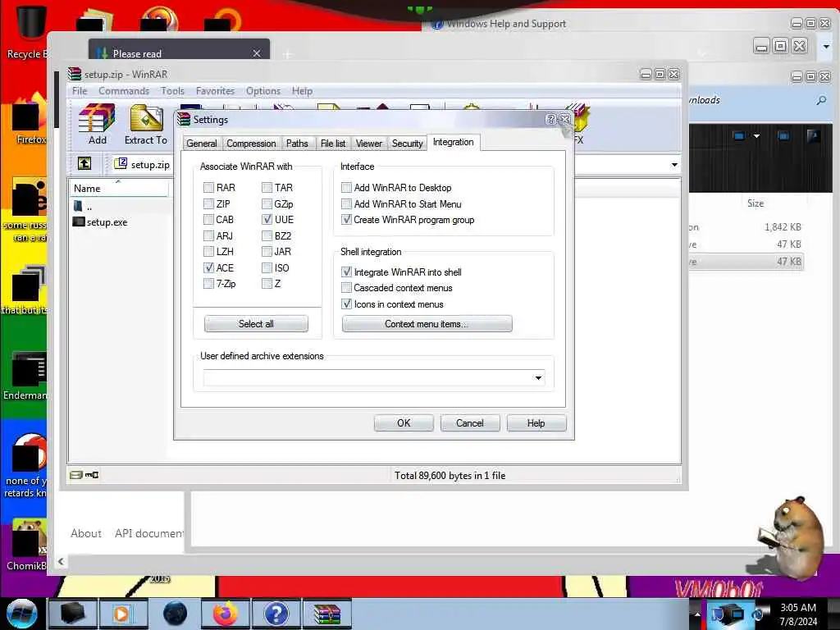The height and width of the screenshot is (630, 840).
Task: Open the Recycle Bin desktop icon
Action: click(x=30, y=30)
